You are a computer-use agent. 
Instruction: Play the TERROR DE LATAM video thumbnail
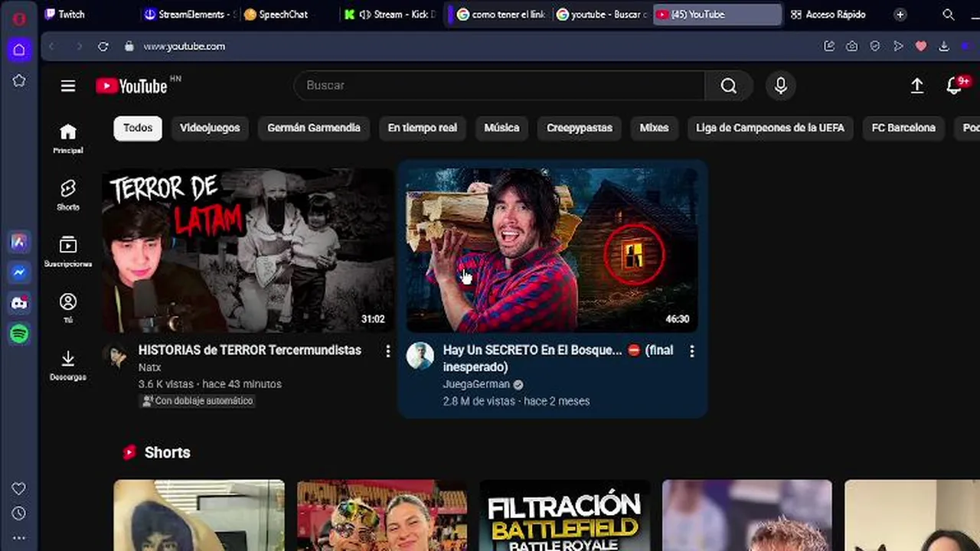coord(248,250)
